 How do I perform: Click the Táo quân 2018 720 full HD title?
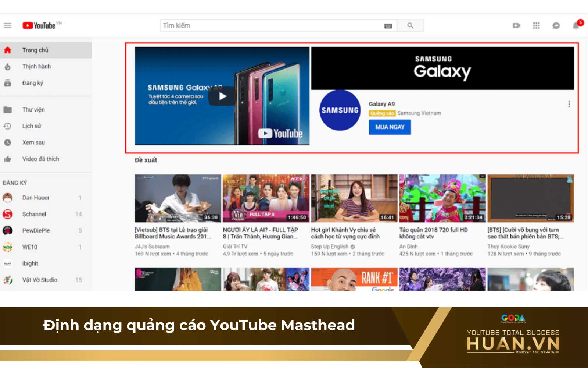pyautogui.click(x=434, y=233)
